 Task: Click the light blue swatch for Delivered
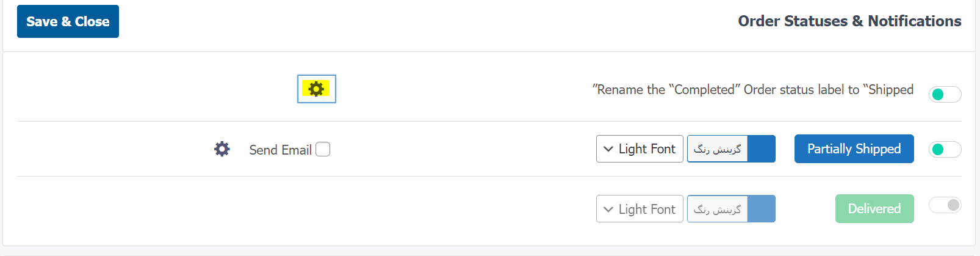762,209
